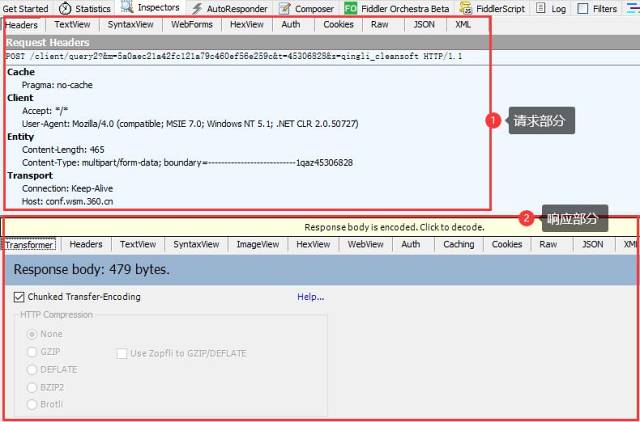Open the ImageView response tab
Image resolution: width=640 pixels, height=422 pixels.
point(258,244)
